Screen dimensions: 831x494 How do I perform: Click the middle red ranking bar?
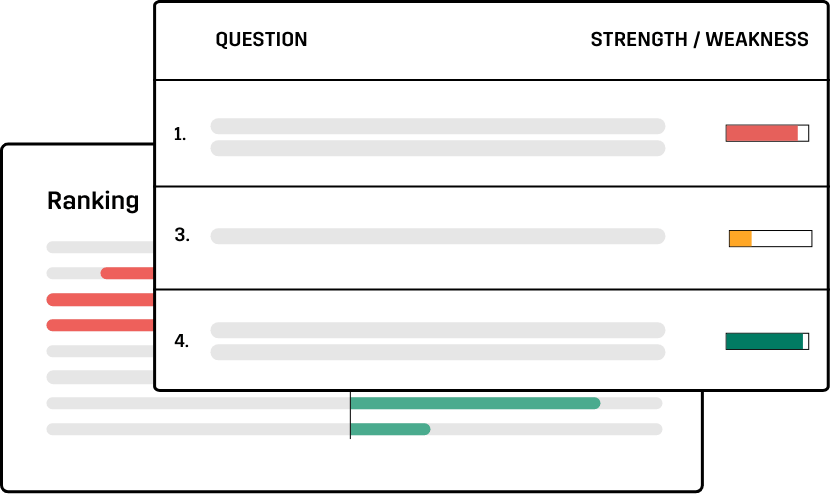[x=100, y=300]
